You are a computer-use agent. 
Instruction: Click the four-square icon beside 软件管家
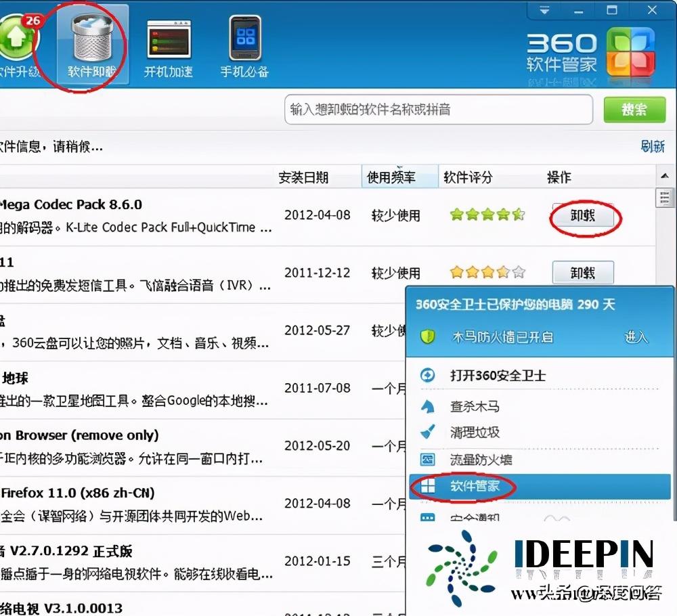pos(427,486)
